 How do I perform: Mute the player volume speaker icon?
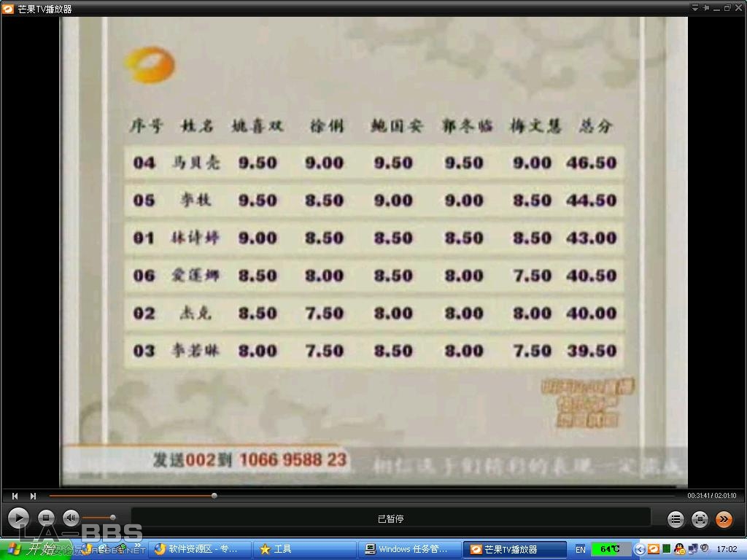(71, 518)
